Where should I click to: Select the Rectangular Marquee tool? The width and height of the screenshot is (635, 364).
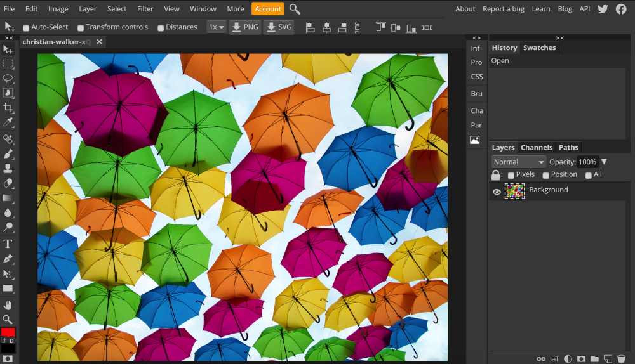(x=8, y=64)
